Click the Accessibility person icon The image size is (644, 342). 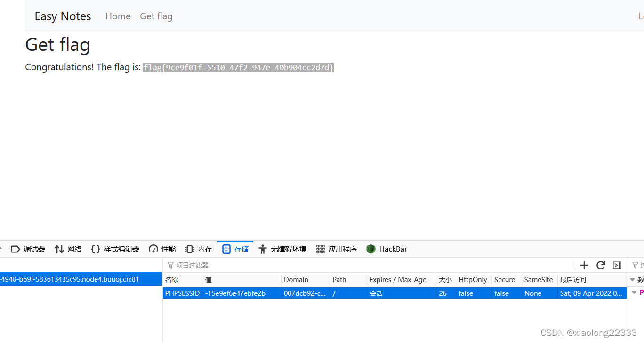262,249
